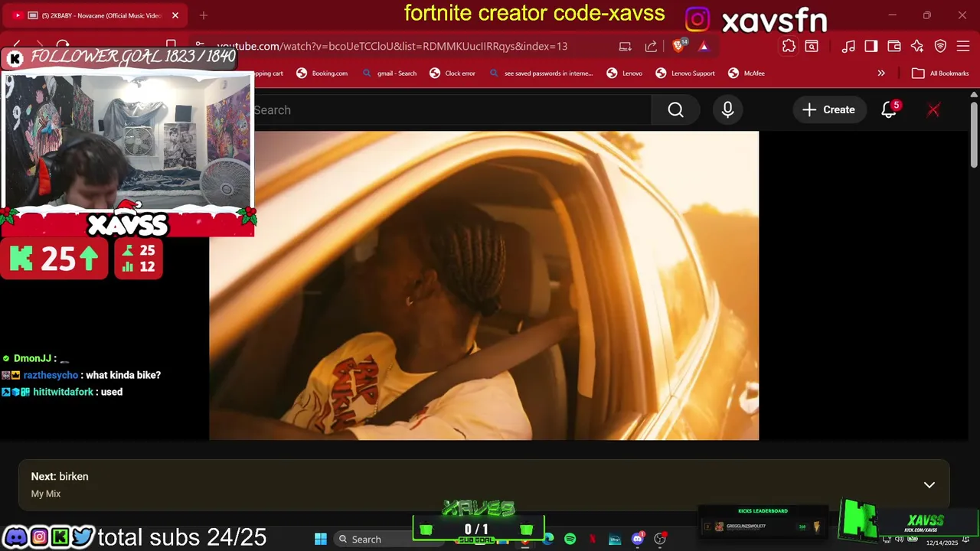980x551 pixels.
Task: Open the media control music note icon
Action: 848,46
